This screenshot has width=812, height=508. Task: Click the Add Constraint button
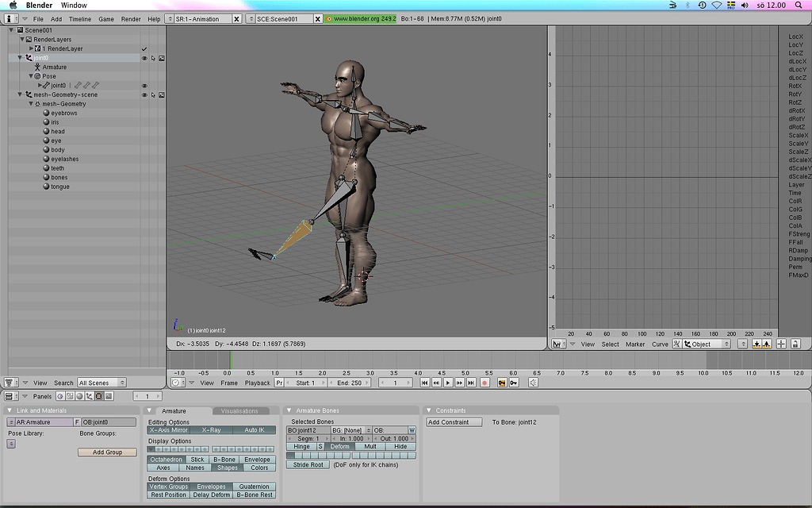[x=454, y=422]
